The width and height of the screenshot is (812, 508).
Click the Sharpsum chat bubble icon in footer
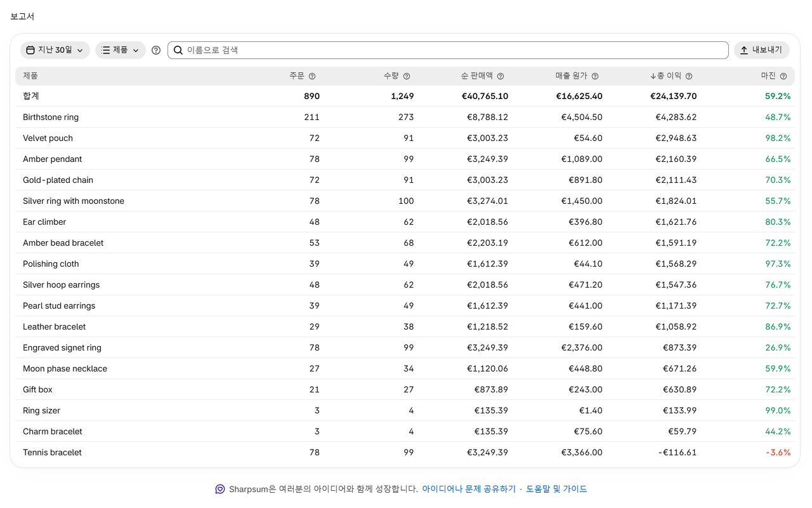click(220, 489)
